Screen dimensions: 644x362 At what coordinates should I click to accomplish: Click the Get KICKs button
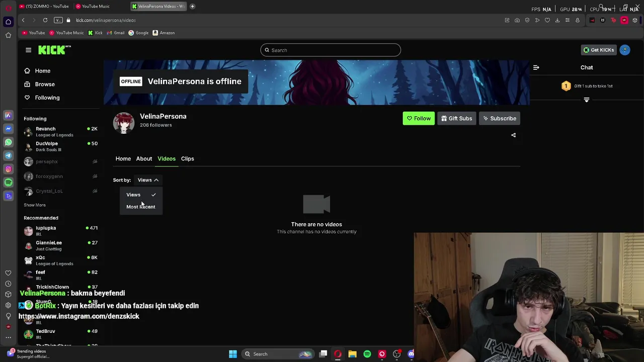point(599,50)
